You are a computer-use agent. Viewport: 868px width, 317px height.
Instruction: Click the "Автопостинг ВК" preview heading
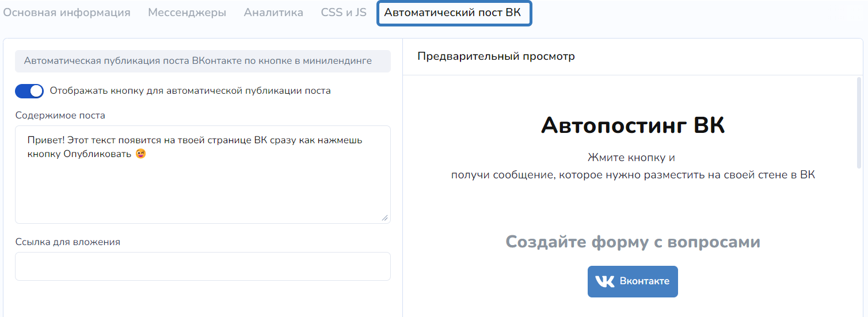pos(633,125)
